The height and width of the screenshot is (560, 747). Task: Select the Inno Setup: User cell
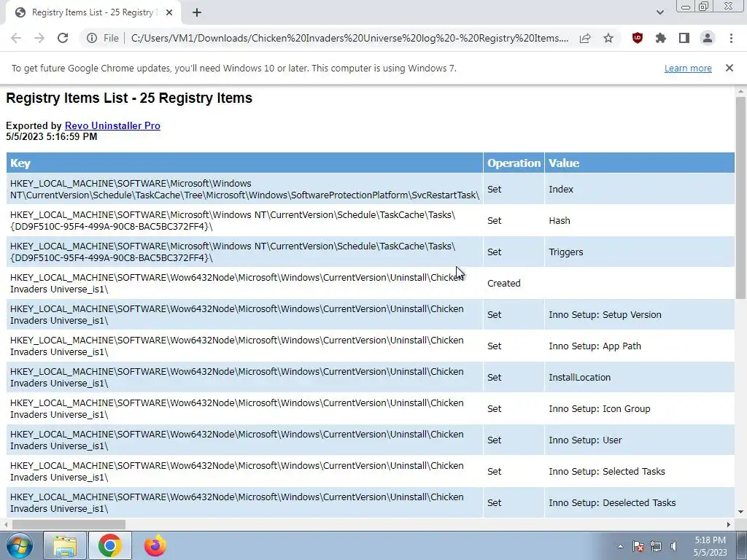point(639,440)
